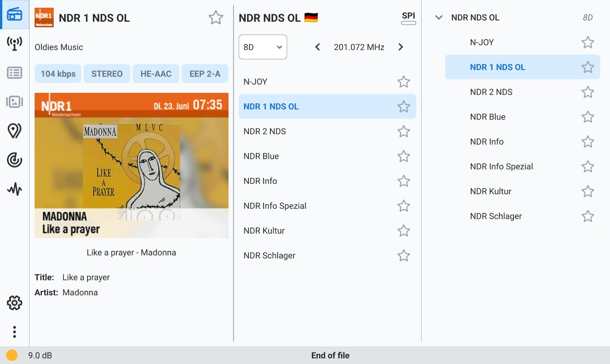610x364 pixels.
Task: Favorite NDR Blue in the middle list
Action: [404, 157]
